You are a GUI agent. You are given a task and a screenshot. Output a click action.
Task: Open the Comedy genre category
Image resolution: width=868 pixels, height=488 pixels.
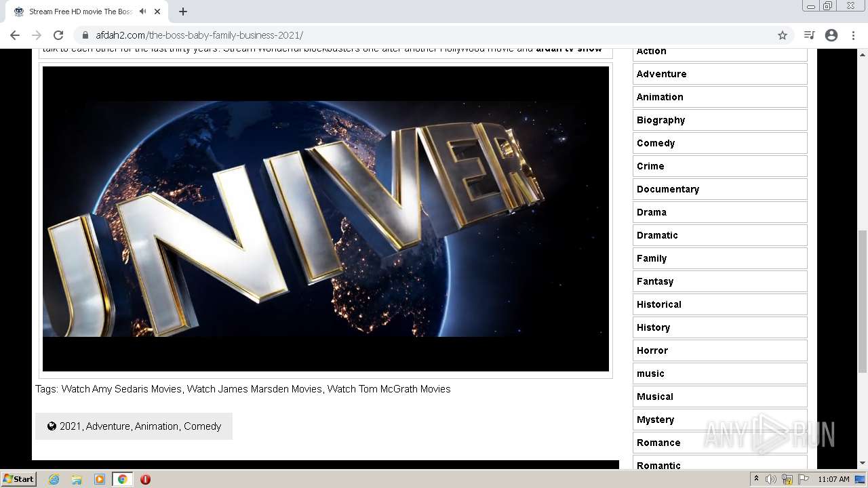(x=719, y=143)
